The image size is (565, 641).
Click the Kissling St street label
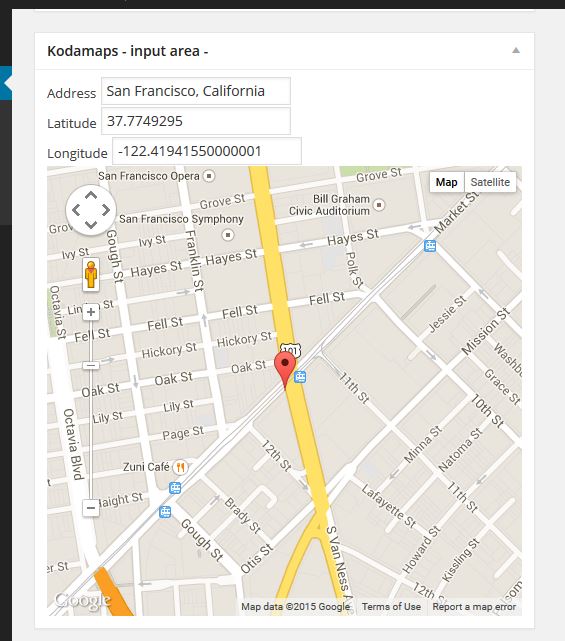[460, 560]
